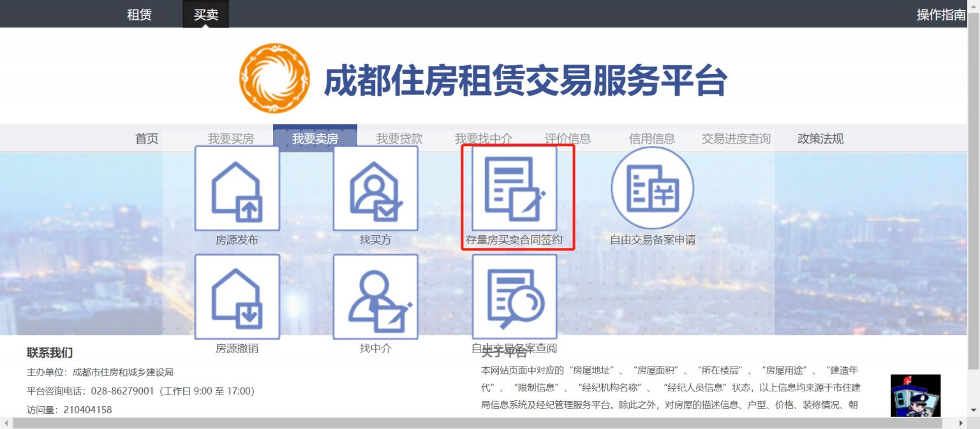The image size is (980, 429).
Task: Open the 自由交易备案查询 search document icon
Action: coord(514,297)
